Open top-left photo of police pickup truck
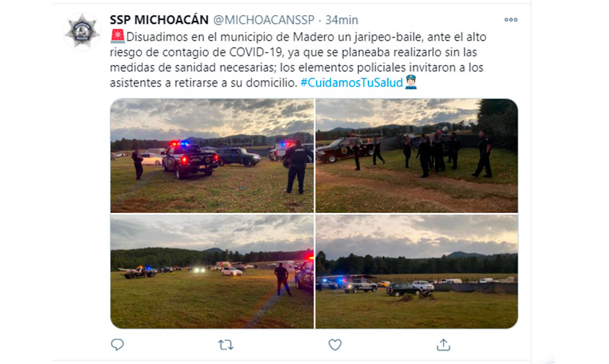Viewport: 609px width, 364px height. tap(212, 156)
